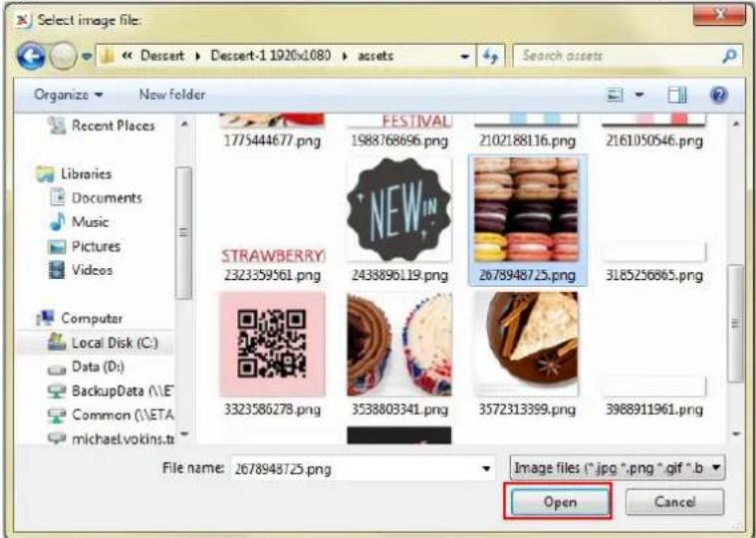Click the Dessert-1 1920x1080 breadcrumb segment
Viewport: 756px width, 538px height.
[x=271, y=56]
